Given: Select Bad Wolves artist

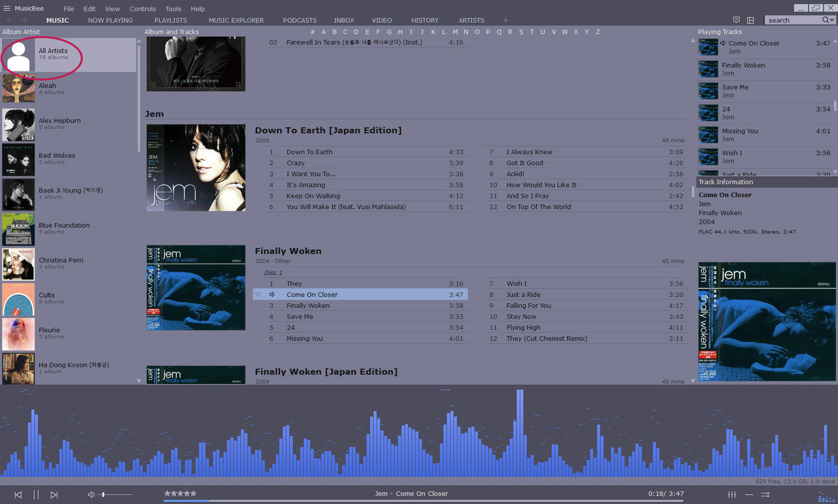Looking at the screenshot, I should coord(69,158).
